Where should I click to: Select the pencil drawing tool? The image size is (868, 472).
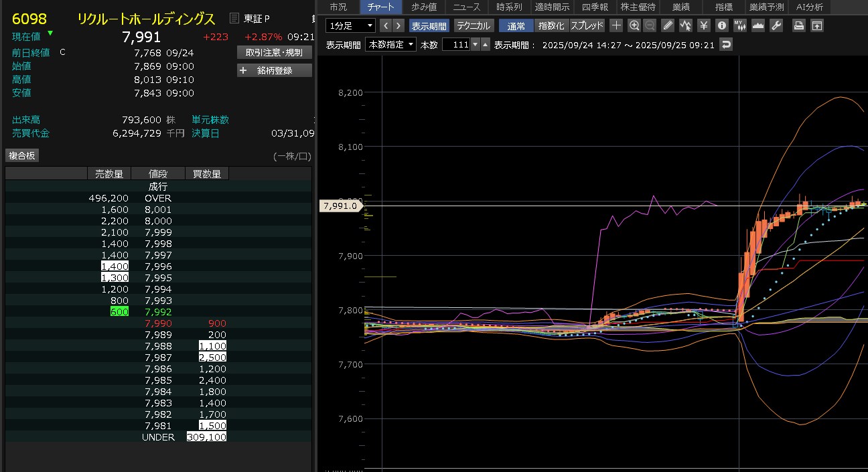coord(668,25)
